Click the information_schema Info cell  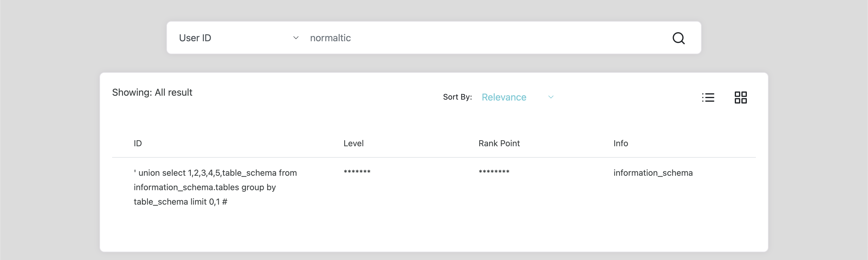[x=653, y=173]
